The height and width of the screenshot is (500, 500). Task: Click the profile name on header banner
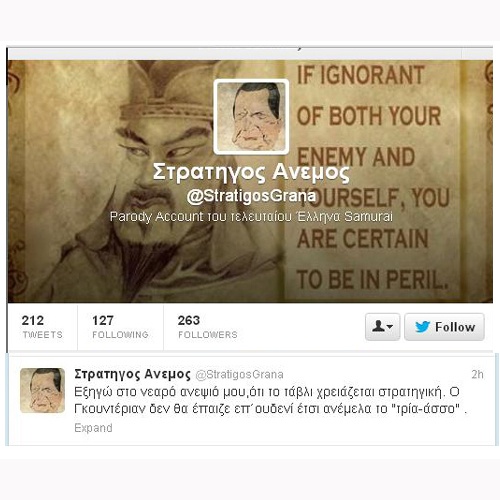pyautogui.click(x=251, y=172)
